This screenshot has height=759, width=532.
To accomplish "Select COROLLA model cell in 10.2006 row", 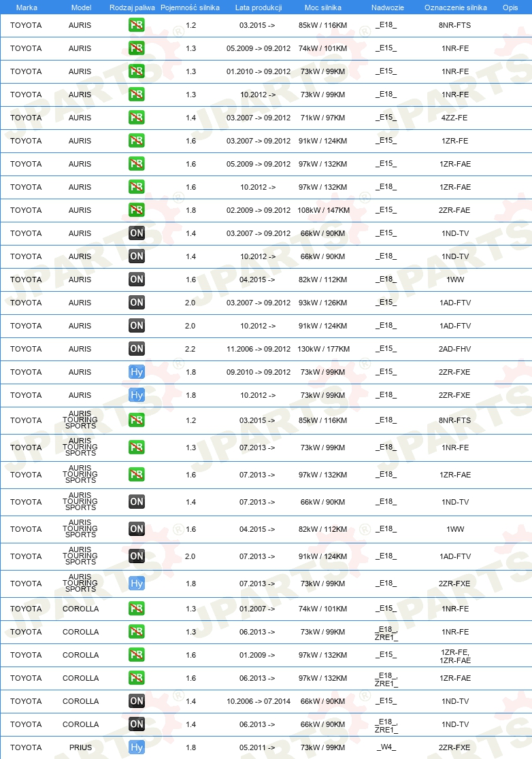I will click(x=80, y=701).
